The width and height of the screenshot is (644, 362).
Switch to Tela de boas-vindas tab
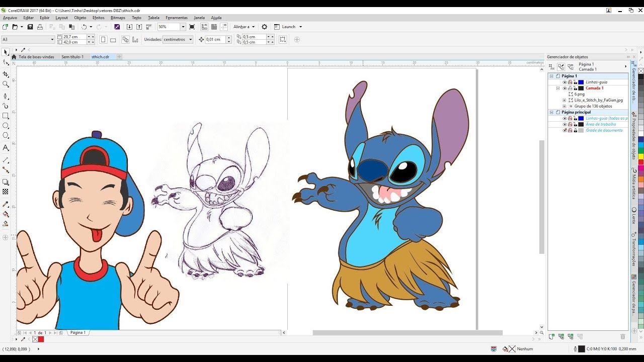pos(36,57)
